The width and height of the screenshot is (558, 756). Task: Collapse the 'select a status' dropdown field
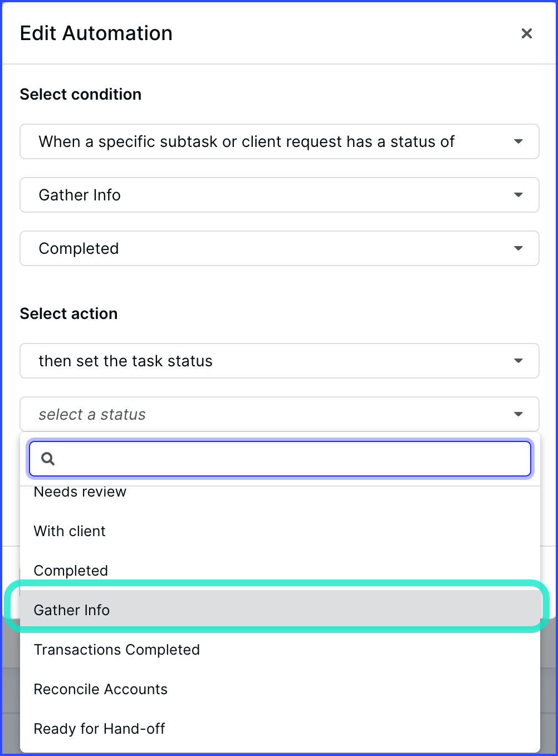pyautogui.click(x=280, y=414)
